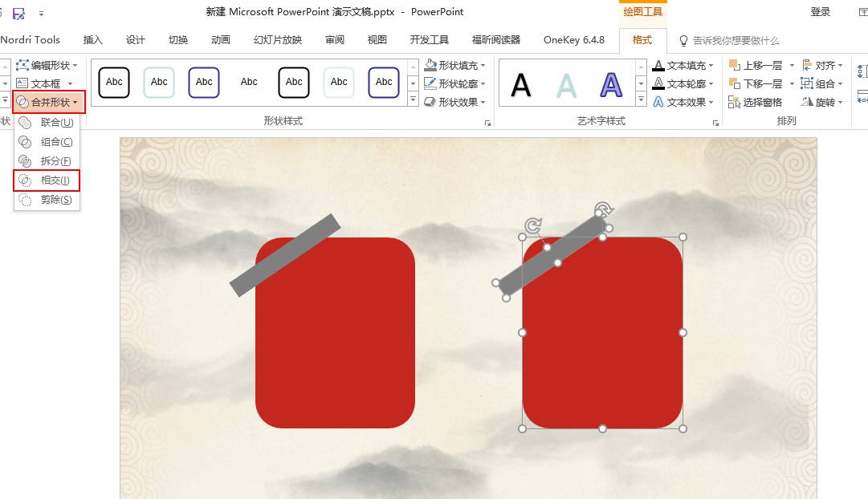The width and height of the screenshot is (868, 499).
Task: Choose Union (联合) from merge menu
Action: [47, 123]
